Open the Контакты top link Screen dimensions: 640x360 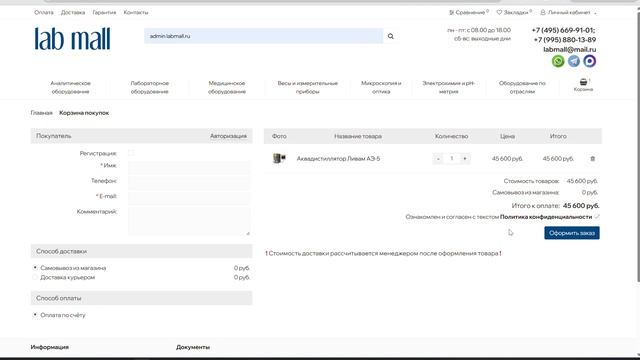[x=136, y=13]
